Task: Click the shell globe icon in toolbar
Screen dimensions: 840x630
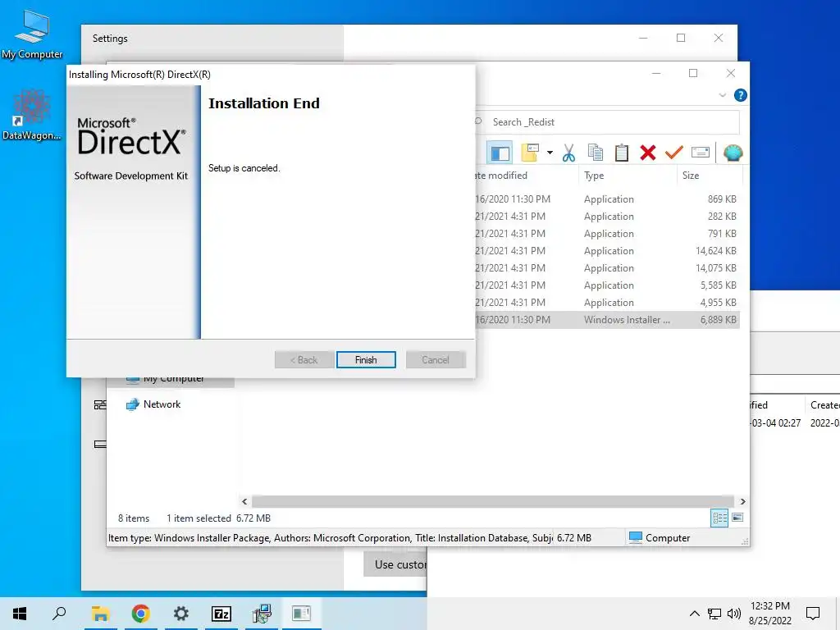Action: coord(733,153)
